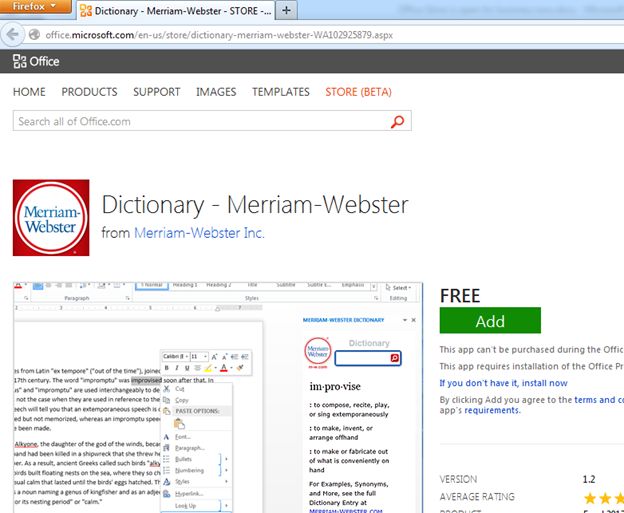
Task: Follow 'If you don't have it, install now' link
Action: tap(503, 383)
